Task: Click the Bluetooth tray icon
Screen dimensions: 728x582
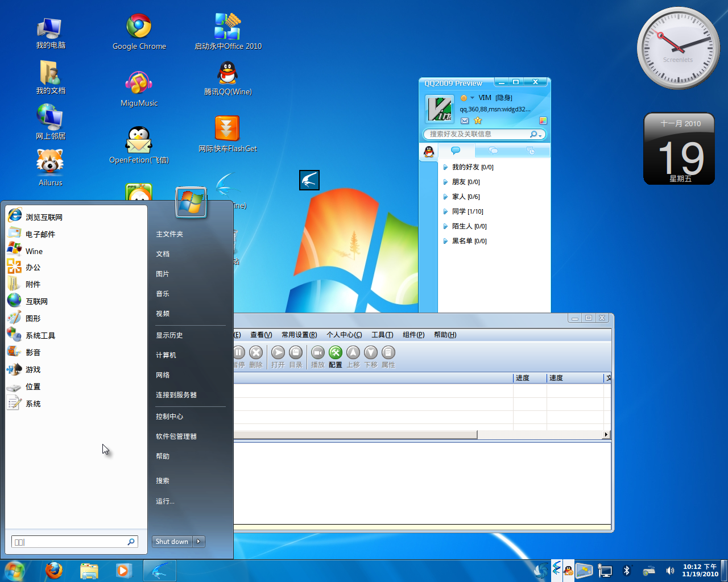Action: (x=627, y=570)
